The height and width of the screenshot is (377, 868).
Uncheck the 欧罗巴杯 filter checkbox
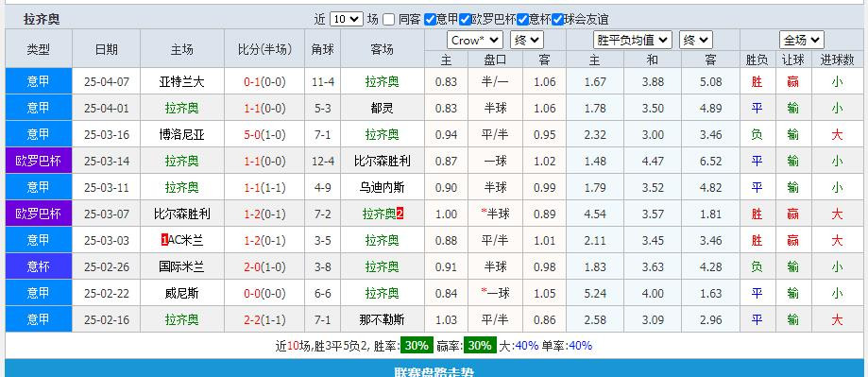click(465, 20)
